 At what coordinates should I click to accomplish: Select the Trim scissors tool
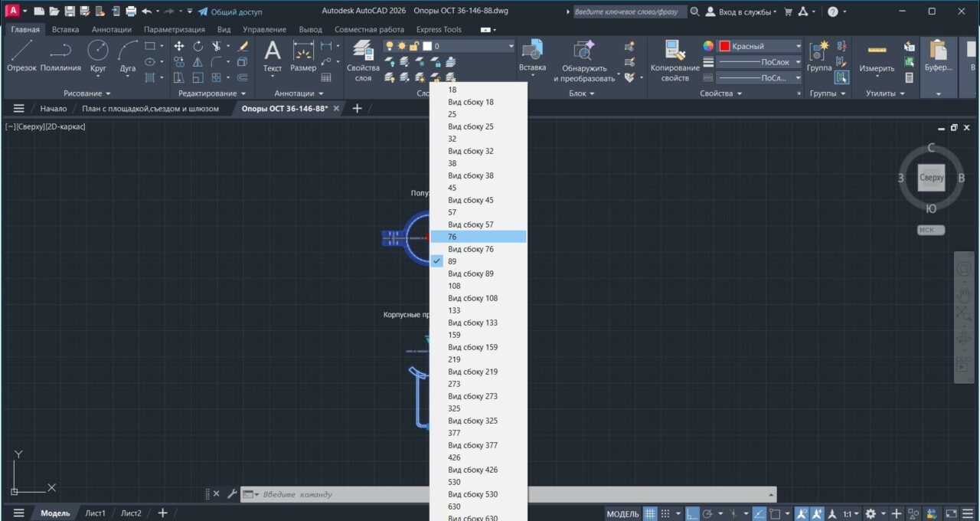pos(217,46)
